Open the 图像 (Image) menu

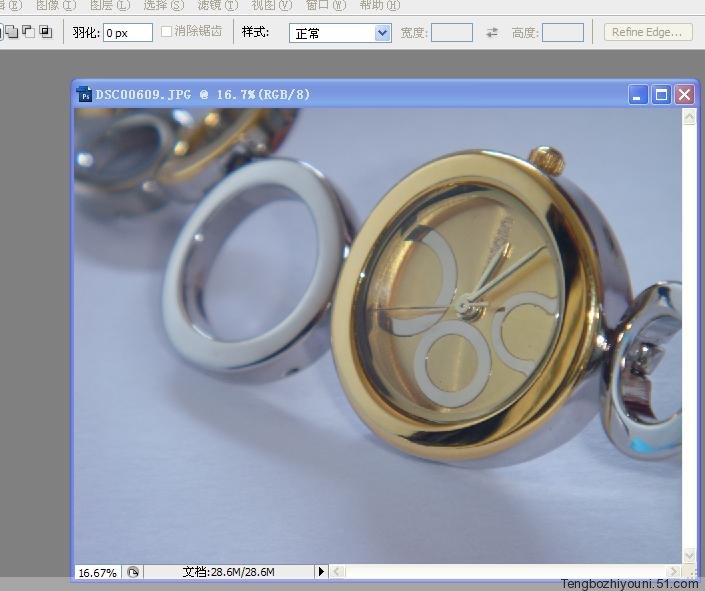point(56,5)
